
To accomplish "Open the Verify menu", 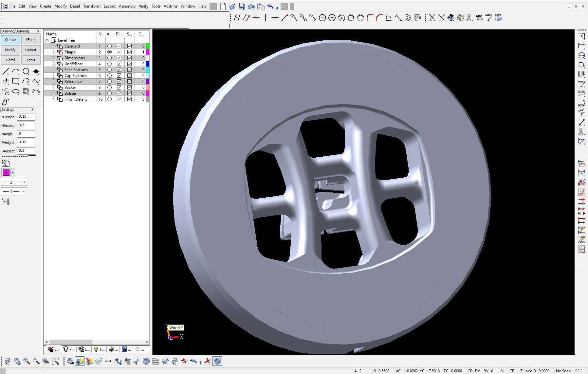I will 143,6.
